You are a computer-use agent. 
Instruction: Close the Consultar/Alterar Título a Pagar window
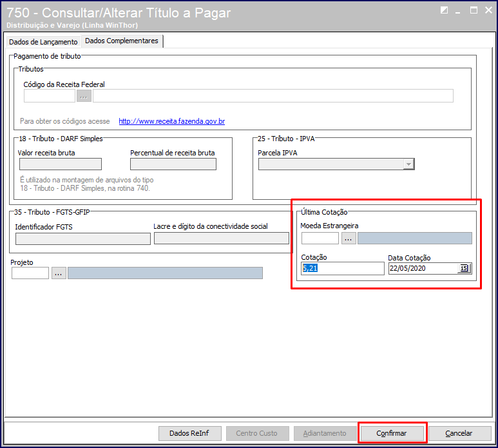coord(488,10)
